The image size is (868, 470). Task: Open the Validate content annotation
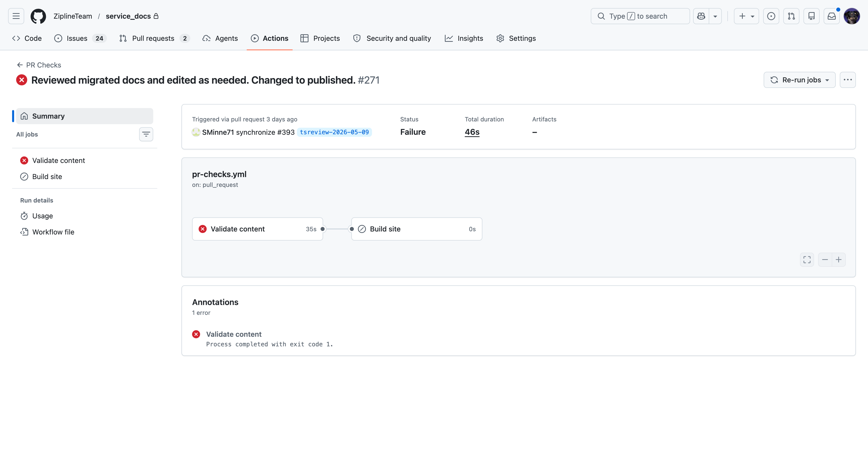pyautogui.click(x=234, y=334)
